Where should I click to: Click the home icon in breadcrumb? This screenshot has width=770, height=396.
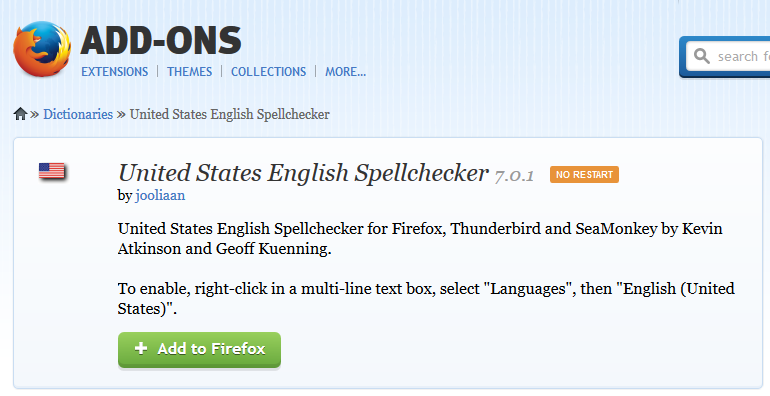[x=20, y=114]
